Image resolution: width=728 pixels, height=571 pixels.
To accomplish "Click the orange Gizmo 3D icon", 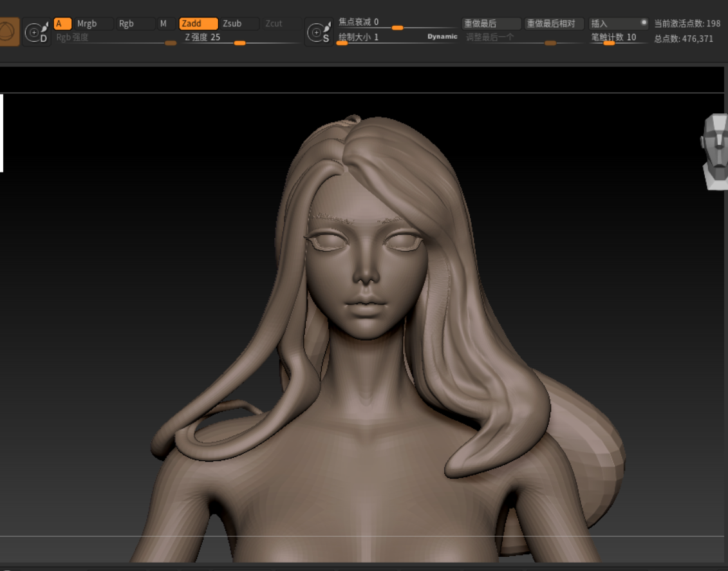I will coord(9,32).
